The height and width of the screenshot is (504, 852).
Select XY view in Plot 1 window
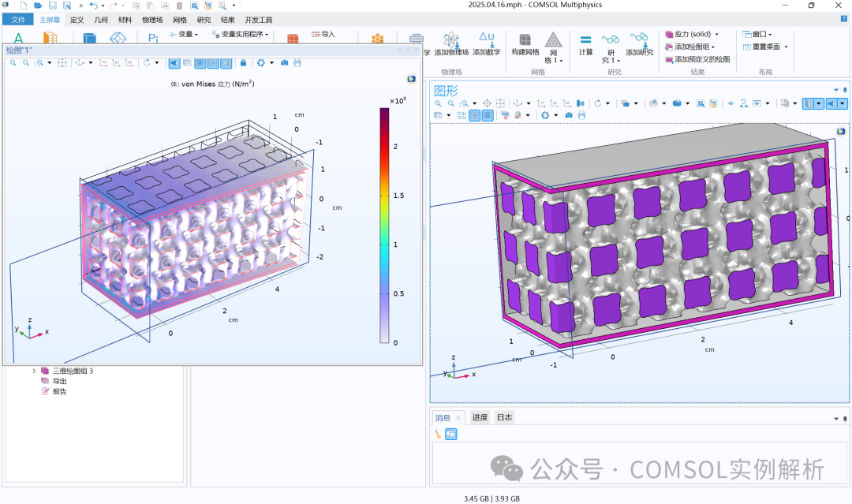tap(103, 63)
